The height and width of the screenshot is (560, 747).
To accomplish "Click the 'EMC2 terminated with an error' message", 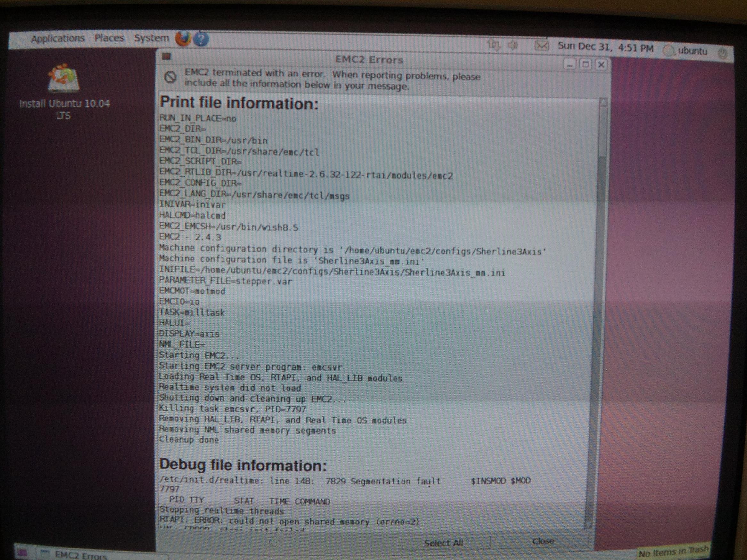I will 332,79.
